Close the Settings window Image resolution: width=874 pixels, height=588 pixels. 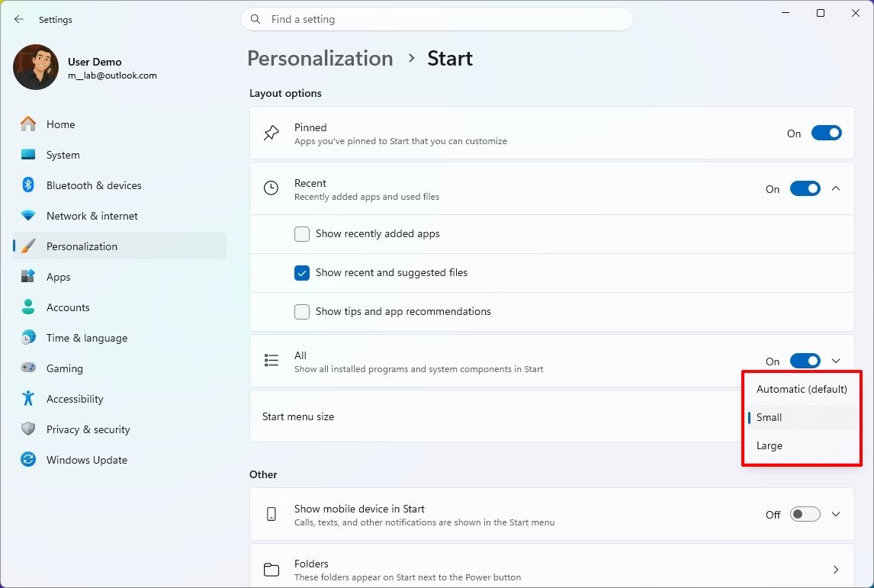coord(856,13)
